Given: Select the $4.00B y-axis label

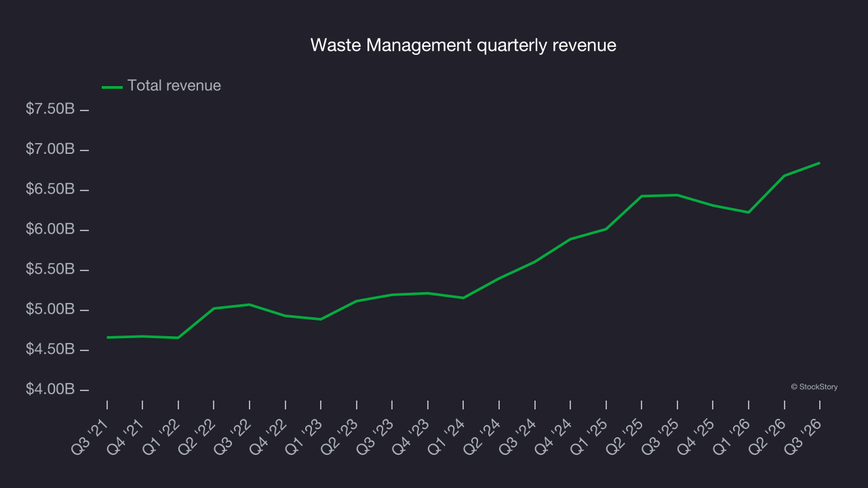Looking at the screenshot, I should (x=50, y=390).
